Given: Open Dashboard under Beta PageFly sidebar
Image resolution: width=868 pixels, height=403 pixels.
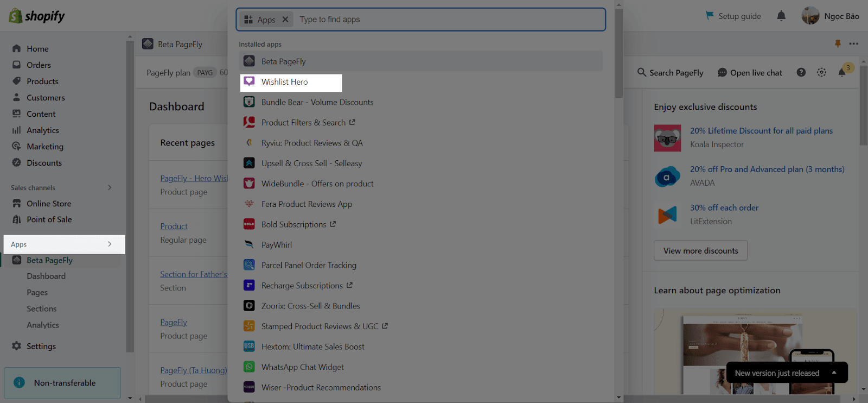Looking at the screenshot, I should coord(46,276).
